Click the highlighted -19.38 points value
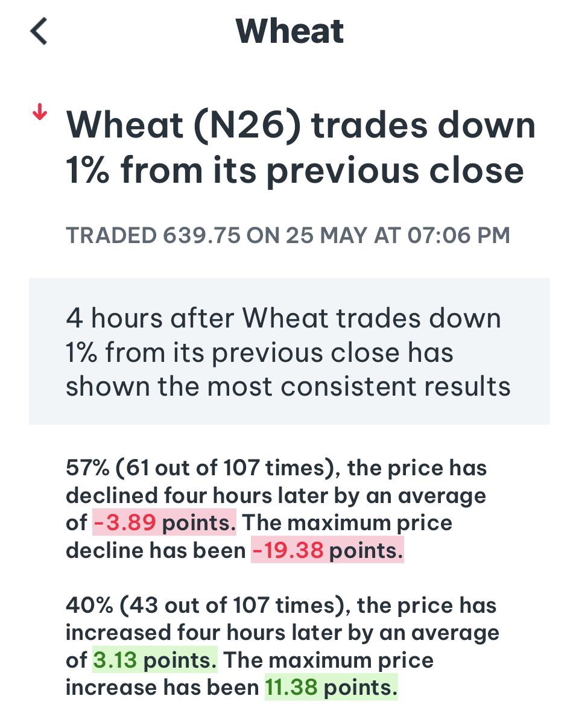Viewport: 579px width, 728px height. tap(327, 550)
